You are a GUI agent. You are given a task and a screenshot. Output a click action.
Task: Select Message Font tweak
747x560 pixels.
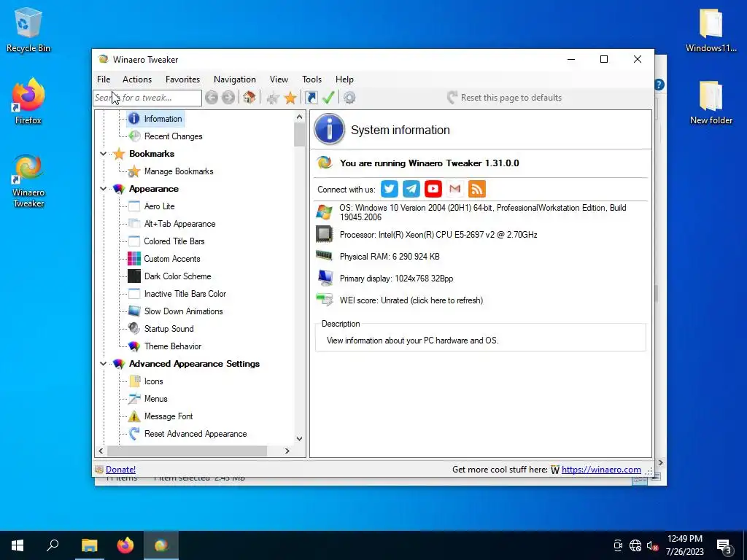[169, 416]
